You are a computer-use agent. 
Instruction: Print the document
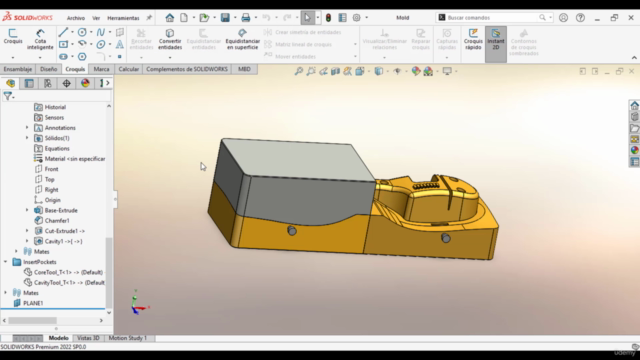245,18
